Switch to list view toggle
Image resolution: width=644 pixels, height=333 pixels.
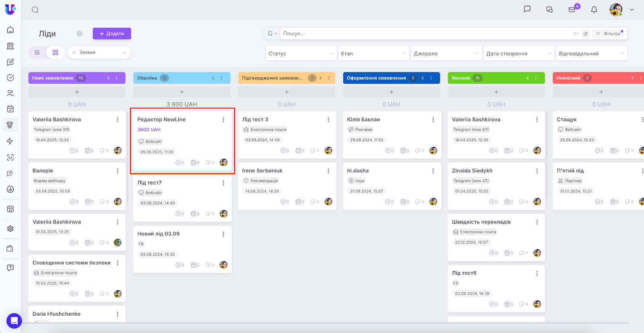37,52
